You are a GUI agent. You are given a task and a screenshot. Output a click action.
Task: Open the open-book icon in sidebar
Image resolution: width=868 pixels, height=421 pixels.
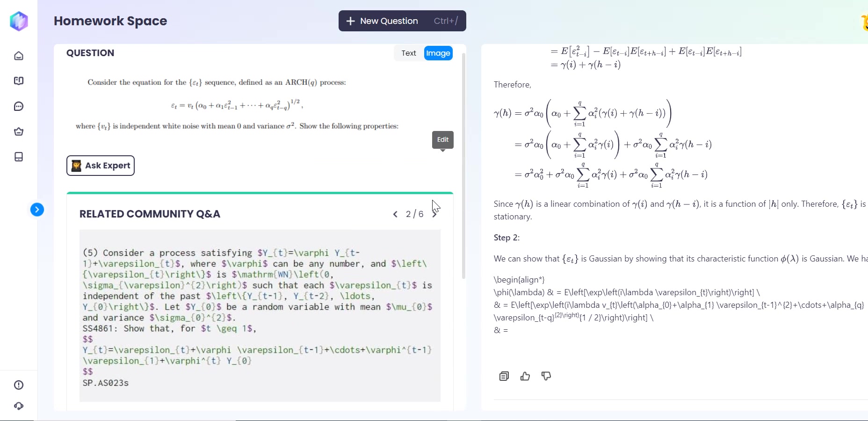[x=19, y=81]
